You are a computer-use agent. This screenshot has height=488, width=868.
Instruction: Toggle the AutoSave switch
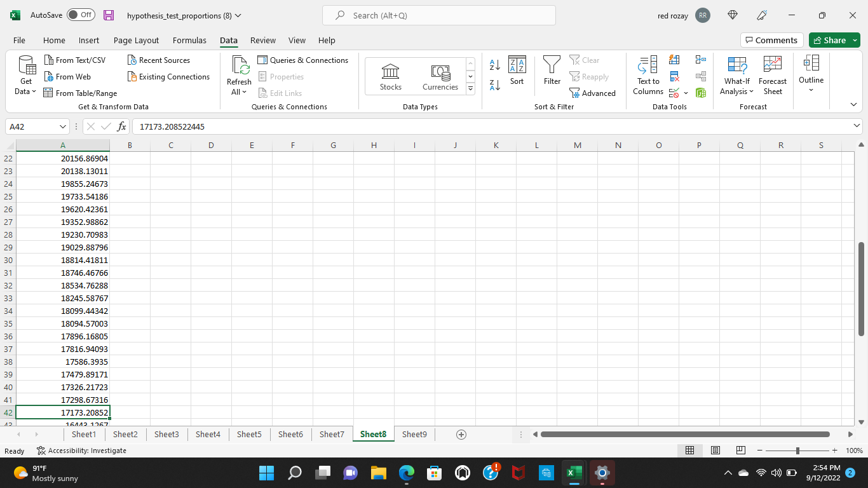(x=81, y=15)
